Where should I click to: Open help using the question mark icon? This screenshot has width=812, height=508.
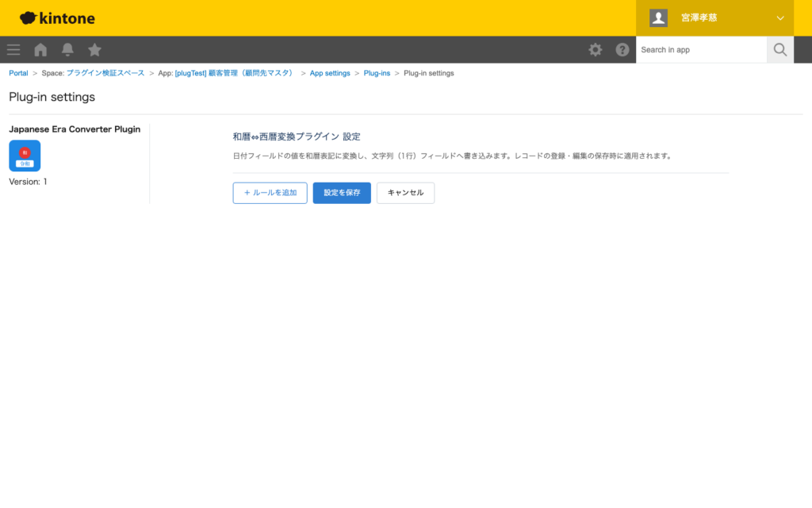point(622,49)
